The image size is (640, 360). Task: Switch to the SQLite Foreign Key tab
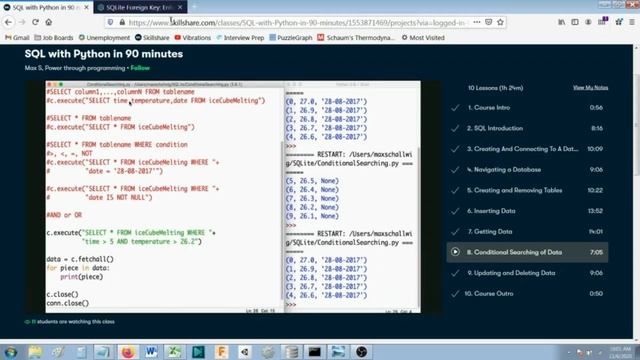140,7
